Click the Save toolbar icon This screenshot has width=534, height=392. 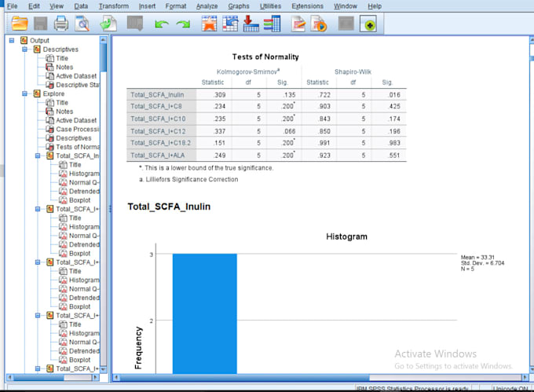(x=41, y=24)
